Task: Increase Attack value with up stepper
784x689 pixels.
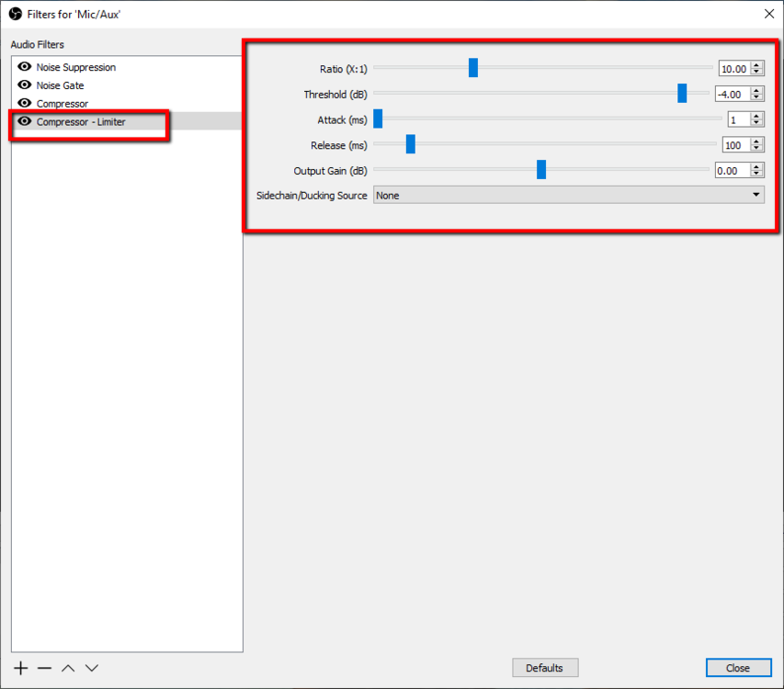Action: click(756, 116)
